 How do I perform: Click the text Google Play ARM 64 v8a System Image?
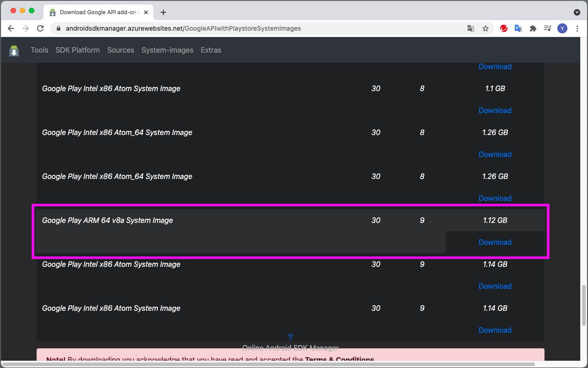coord(108,220)
